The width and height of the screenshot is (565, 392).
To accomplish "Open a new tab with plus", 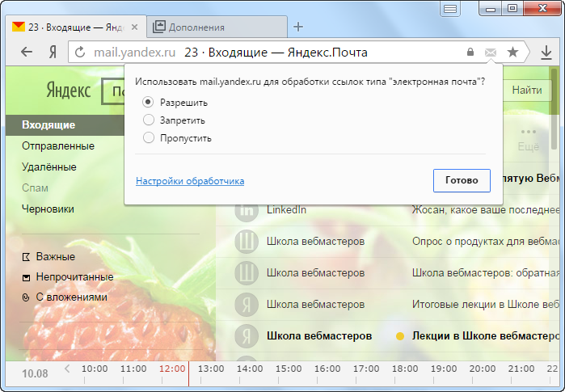I will 298,27.
